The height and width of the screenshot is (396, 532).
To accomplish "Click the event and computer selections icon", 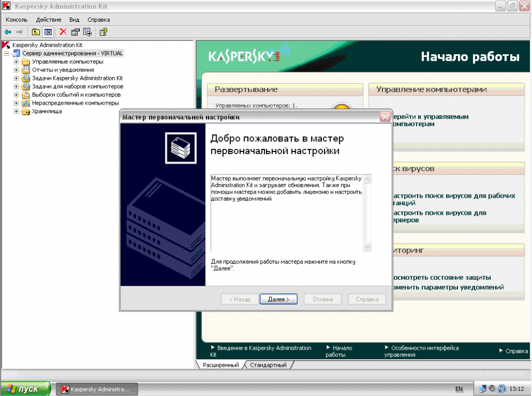I will (26, 95).
